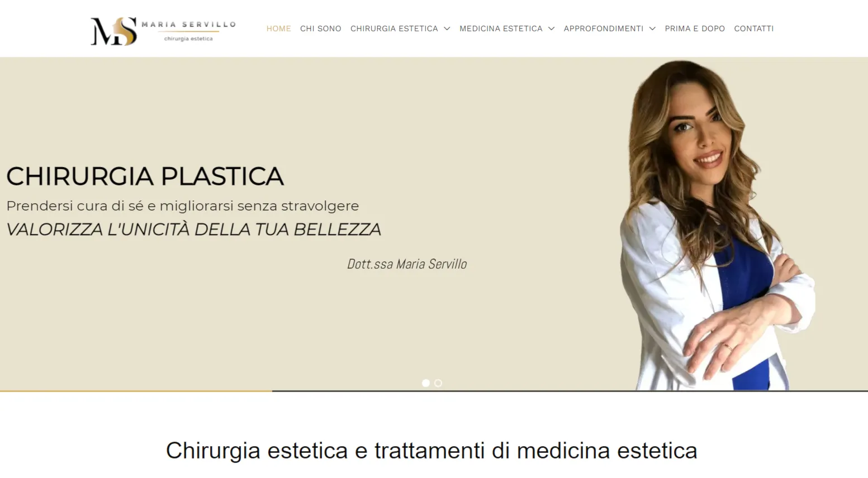
Task: Click the Chirurgia estetica e trattamenti heading
Action: [431, 451]
